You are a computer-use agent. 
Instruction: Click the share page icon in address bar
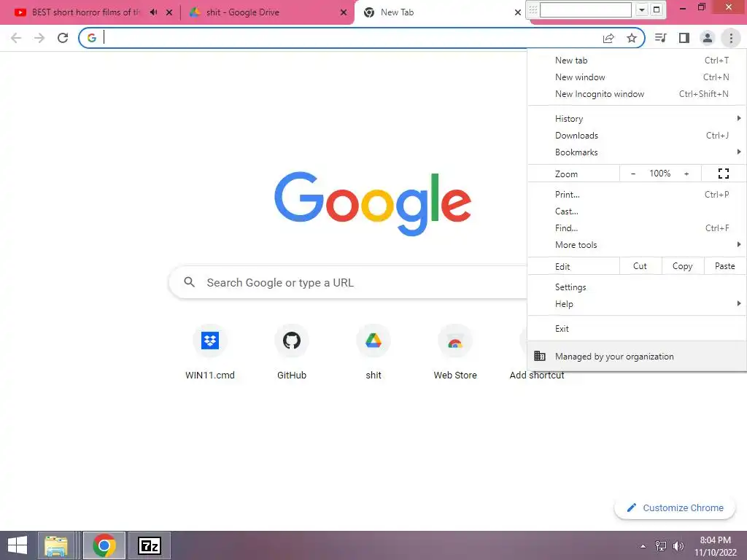pos(608,38)
